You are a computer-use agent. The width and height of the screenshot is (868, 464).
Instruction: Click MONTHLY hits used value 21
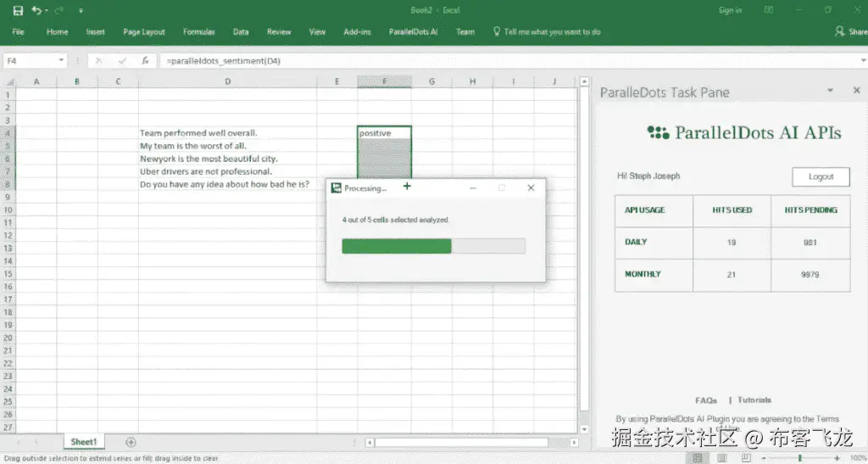pos(732,275)
